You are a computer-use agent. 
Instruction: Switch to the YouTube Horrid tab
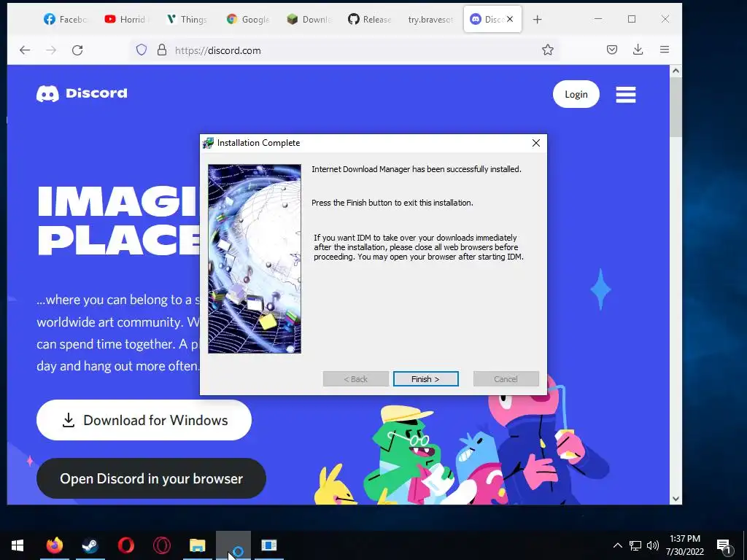coord(127,20)
